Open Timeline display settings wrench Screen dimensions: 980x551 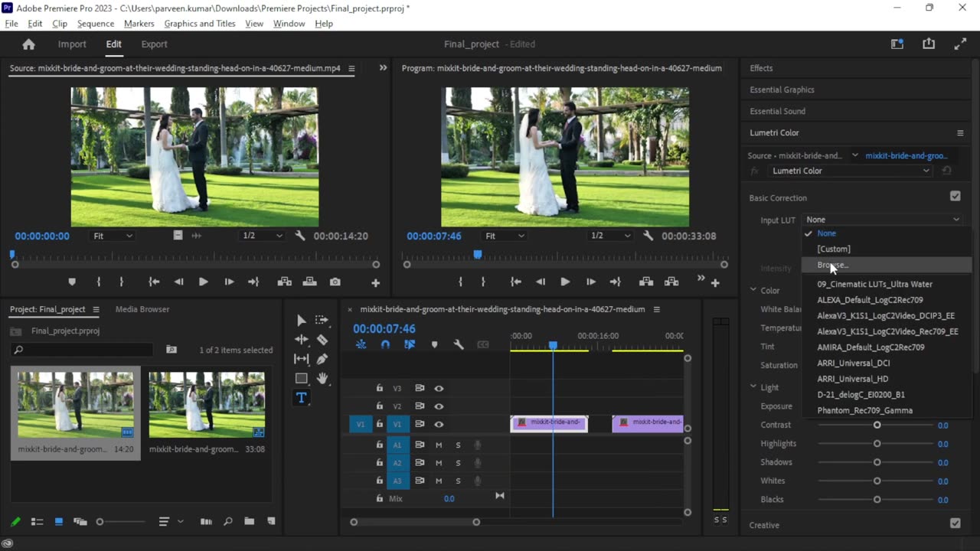(459, 345)
